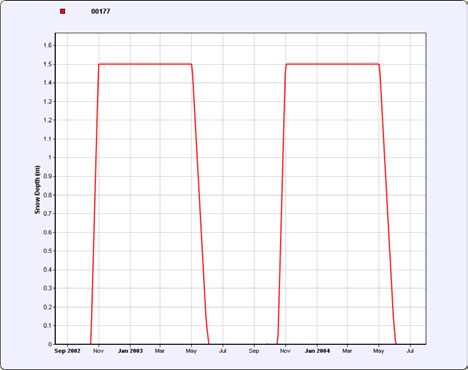Click the 1.5 y-axis value
Viewport: 468px width, 370px height.
[x=48, y=64]
